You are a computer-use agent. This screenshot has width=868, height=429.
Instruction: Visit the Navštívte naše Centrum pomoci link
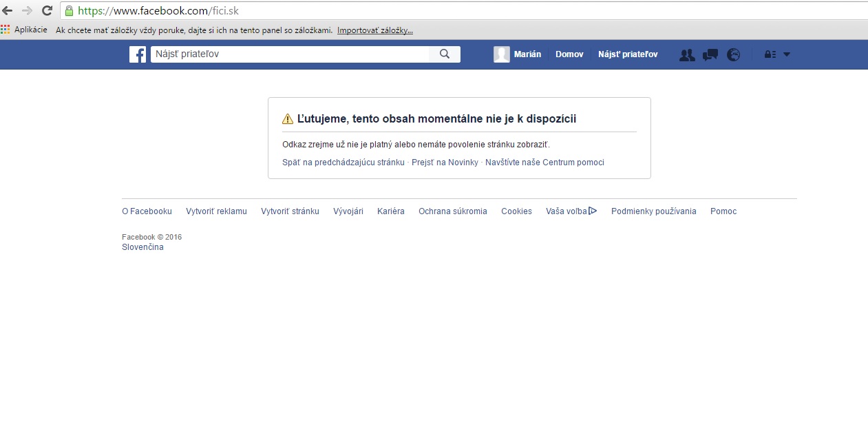(x=544, y=163)
